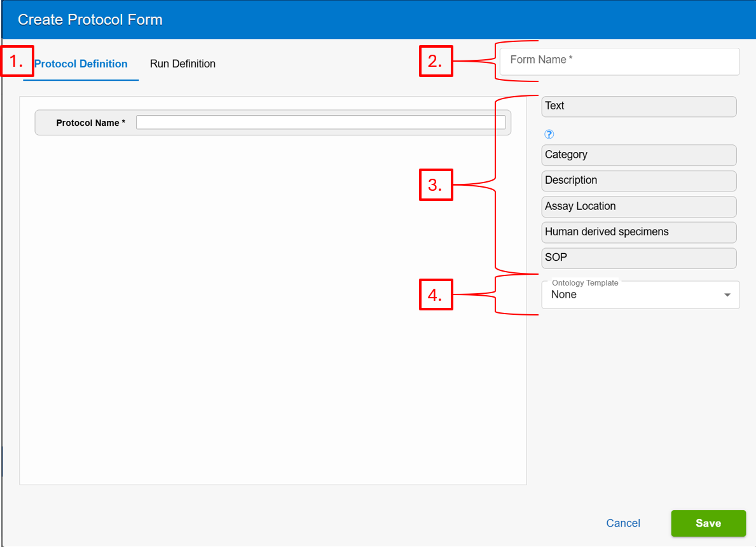Select the Text field chip
Screen dimensions: 756x547
638,106
